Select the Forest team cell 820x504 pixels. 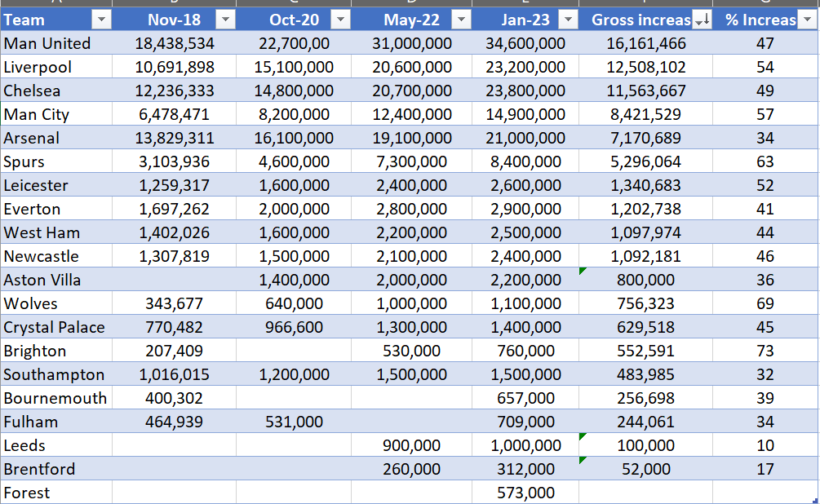[56, 493]
